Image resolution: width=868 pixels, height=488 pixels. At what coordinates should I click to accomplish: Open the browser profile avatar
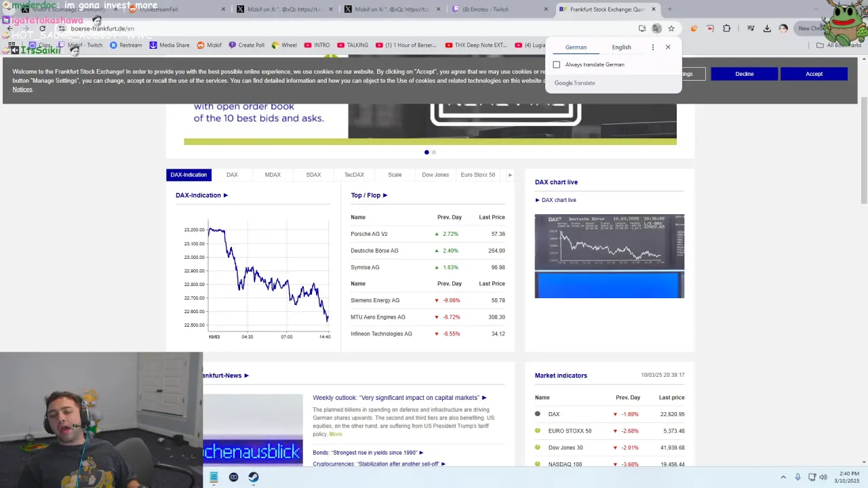point(783,28)
